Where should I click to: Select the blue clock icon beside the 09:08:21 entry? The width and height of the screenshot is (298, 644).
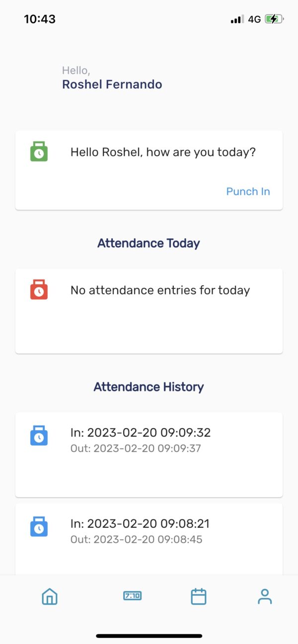39,526
